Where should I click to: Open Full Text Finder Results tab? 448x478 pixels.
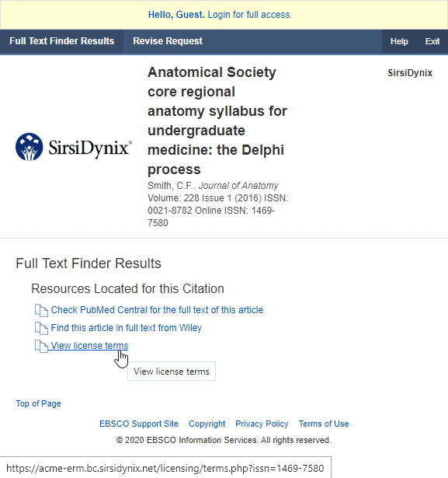coord(62,41)
